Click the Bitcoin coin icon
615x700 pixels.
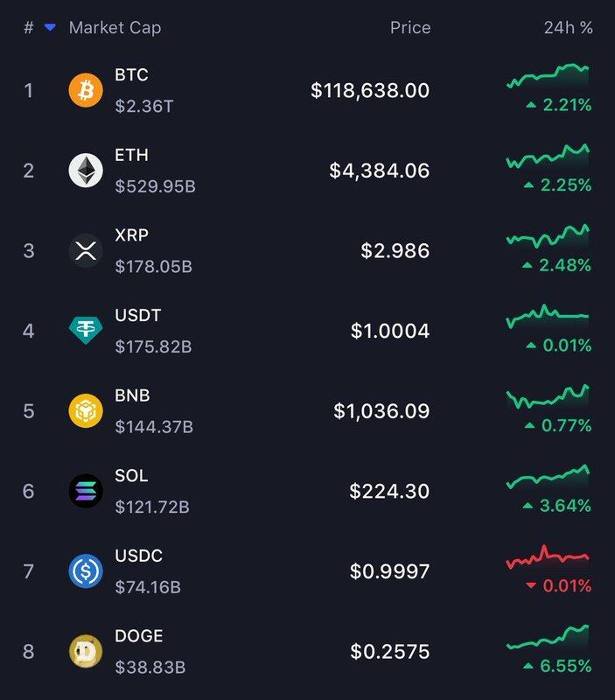click(86, 90)
